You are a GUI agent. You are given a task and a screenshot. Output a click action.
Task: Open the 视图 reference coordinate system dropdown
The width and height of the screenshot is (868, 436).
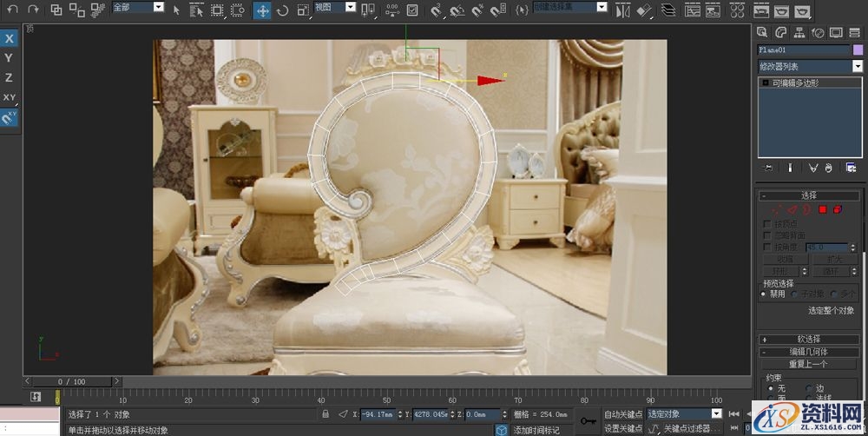[x=351, y=7]
